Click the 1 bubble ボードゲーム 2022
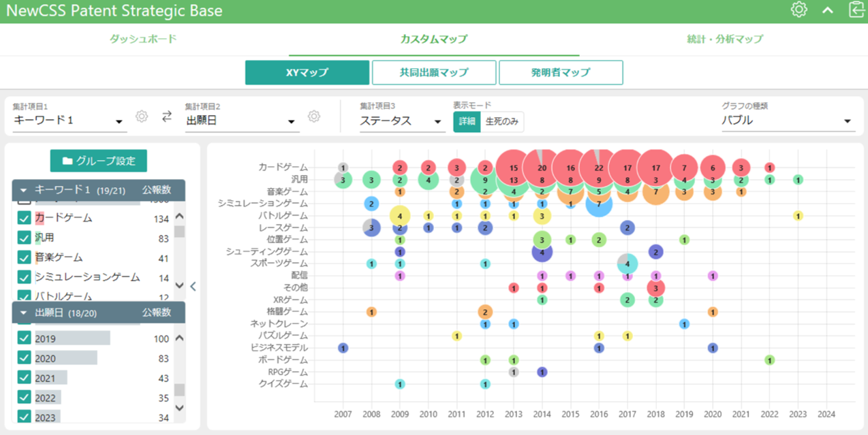 [769, 359]
